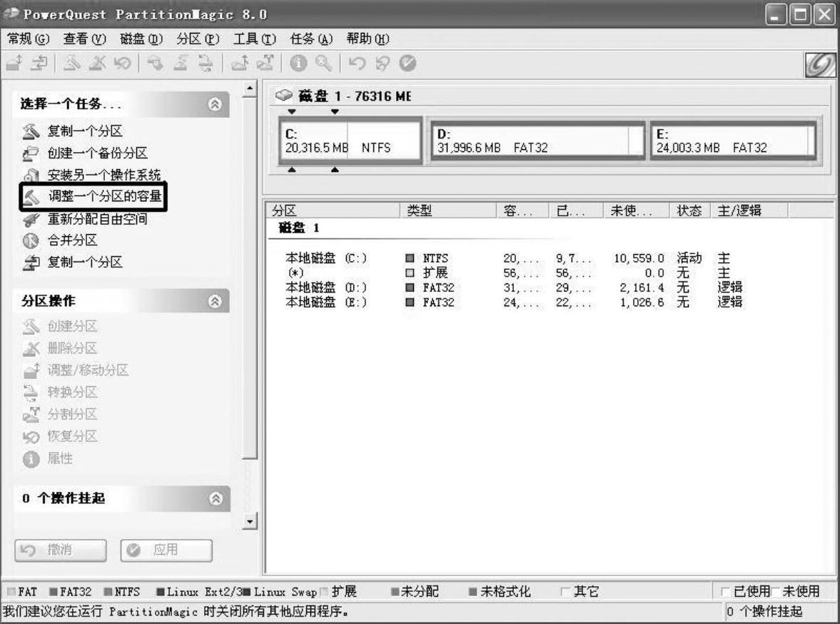Click the 主/逻辑 column header
Screen dimensions: 840x624
point(749,211)
